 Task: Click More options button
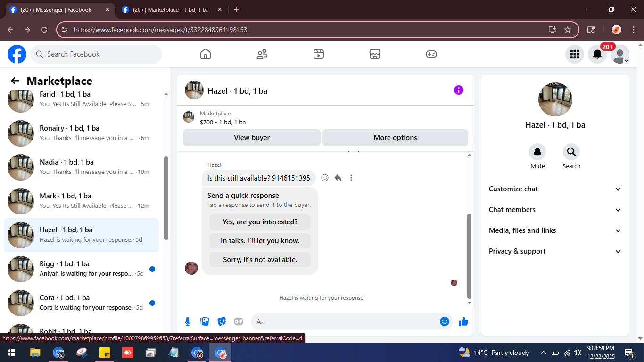tap(395, 138)
